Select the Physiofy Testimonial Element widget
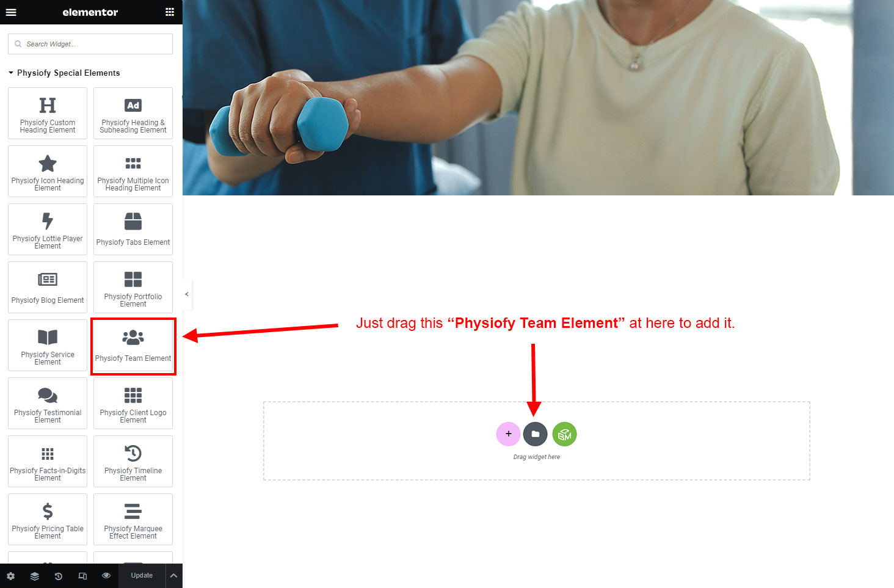The width and height of the screenshot is (894, 588). (48, 404)
